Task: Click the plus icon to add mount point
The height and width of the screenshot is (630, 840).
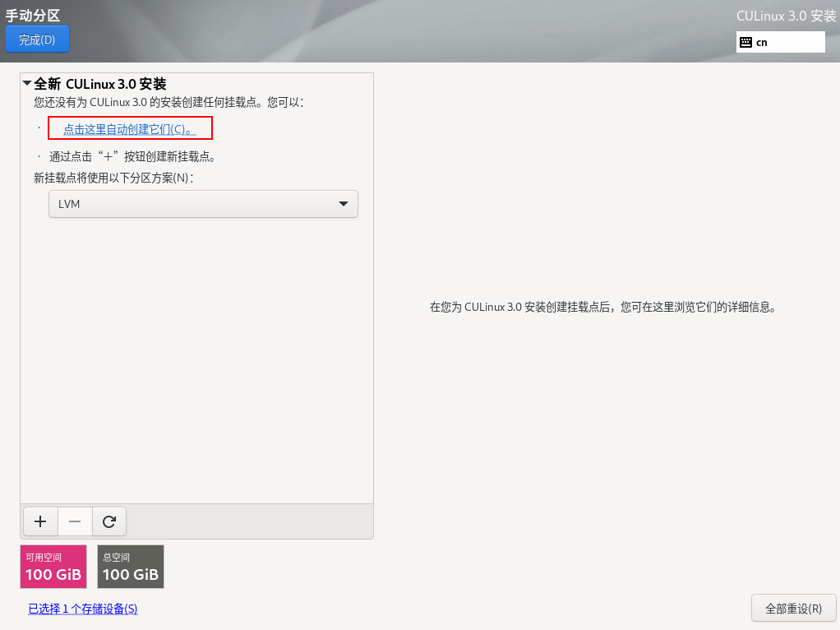Action: 40,521
